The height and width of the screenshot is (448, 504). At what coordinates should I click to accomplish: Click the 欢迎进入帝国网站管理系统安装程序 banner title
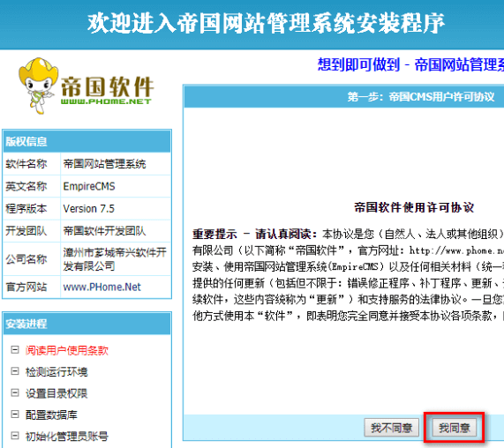click(266, 24)
